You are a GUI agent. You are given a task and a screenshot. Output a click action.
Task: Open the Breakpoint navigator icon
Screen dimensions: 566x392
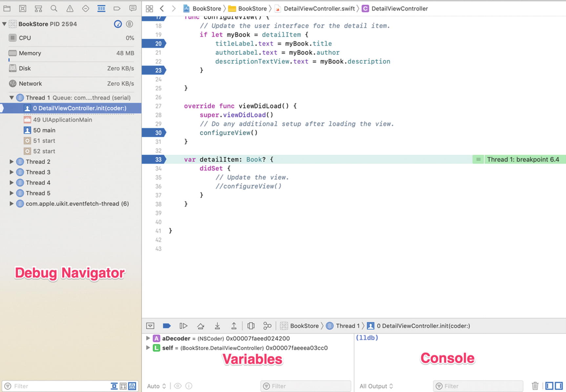117,9
